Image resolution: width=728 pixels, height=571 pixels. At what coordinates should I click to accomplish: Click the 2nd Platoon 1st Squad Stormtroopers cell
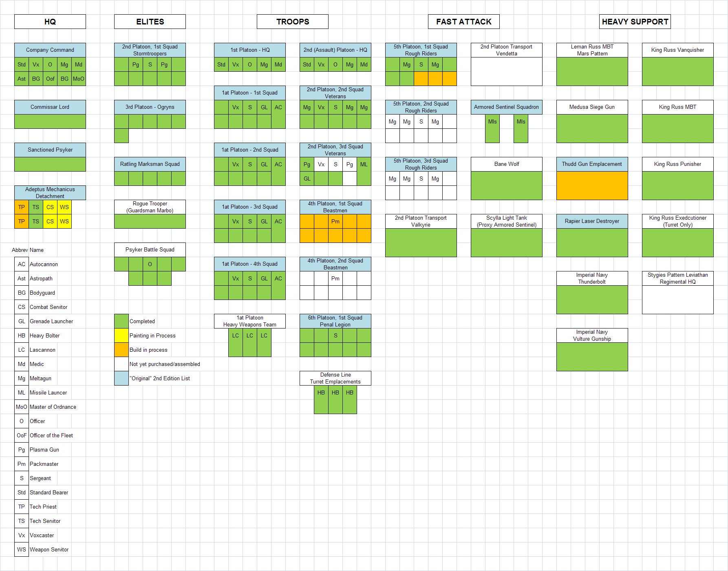pyautogui.click(x=150, y=50)
